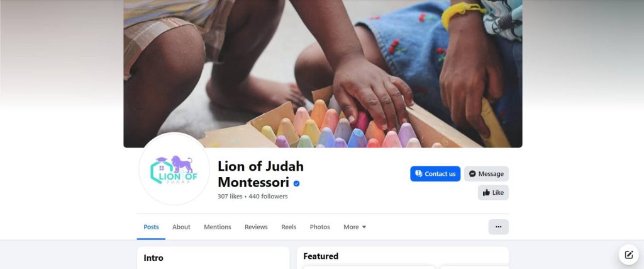Open Messenger via Message button

point(486,174)
